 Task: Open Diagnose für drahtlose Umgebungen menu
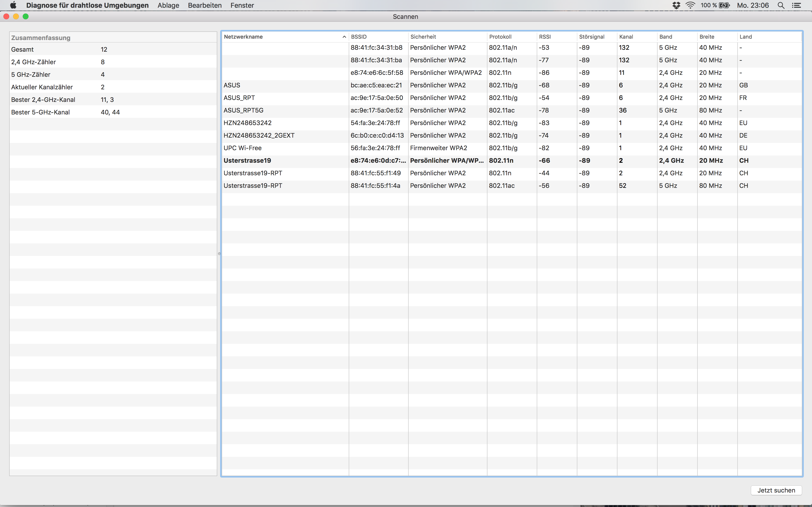coord(87,5)
